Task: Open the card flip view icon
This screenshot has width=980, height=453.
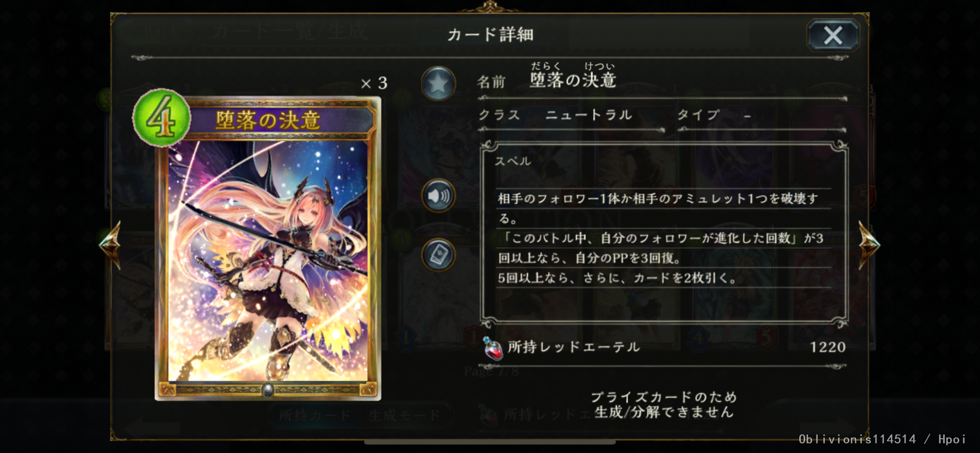Action: pyautogui.click(x=438, y=255)
